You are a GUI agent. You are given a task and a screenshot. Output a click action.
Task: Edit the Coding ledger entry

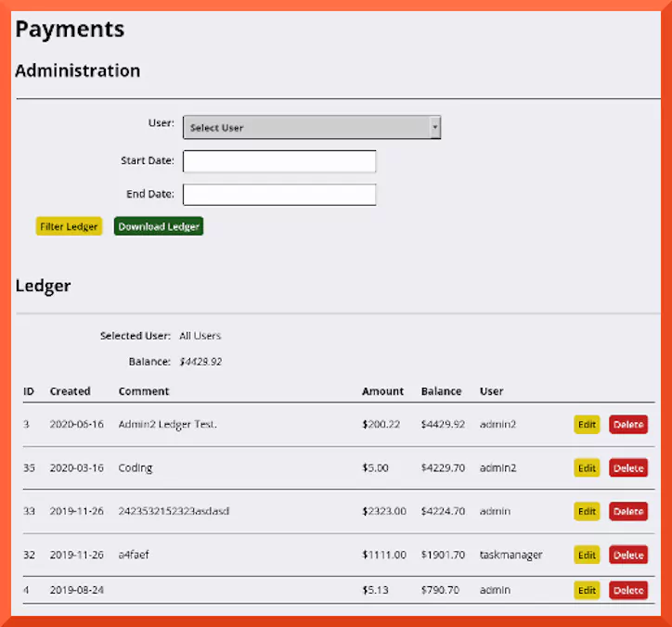(587, 468)
